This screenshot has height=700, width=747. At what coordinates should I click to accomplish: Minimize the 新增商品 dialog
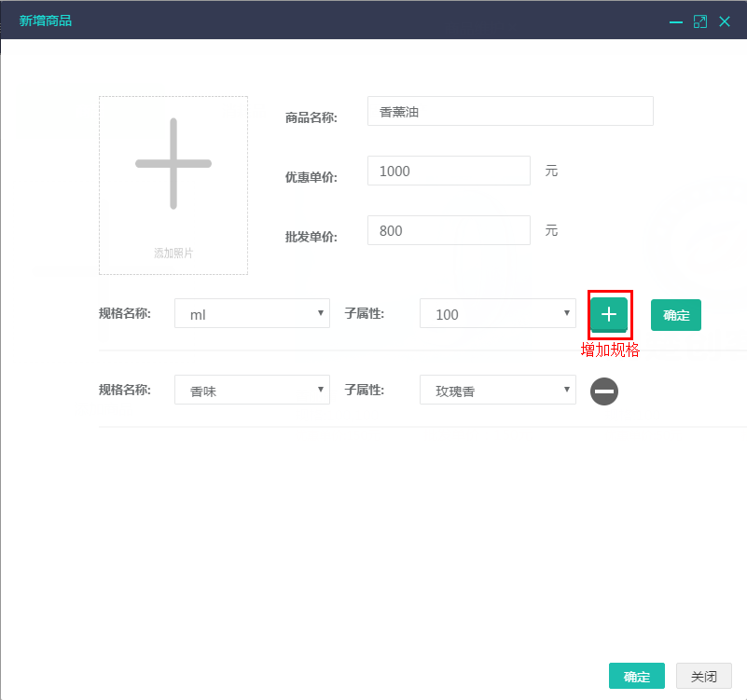click(x=675, y=22)
